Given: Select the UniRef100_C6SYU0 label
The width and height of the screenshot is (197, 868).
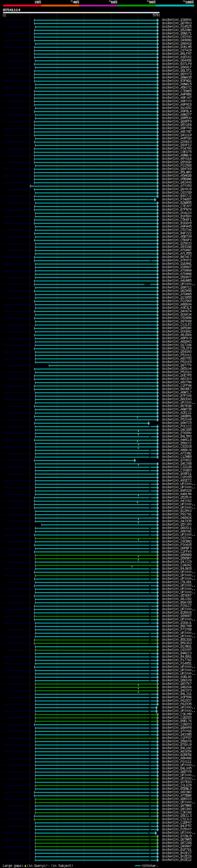Looking at the screenshot, I should (x=177, y=37).
